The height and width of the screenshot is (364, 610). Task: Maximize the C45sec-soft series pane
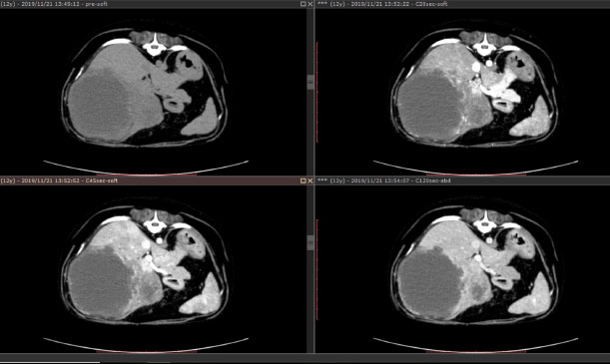coord(304,181)
